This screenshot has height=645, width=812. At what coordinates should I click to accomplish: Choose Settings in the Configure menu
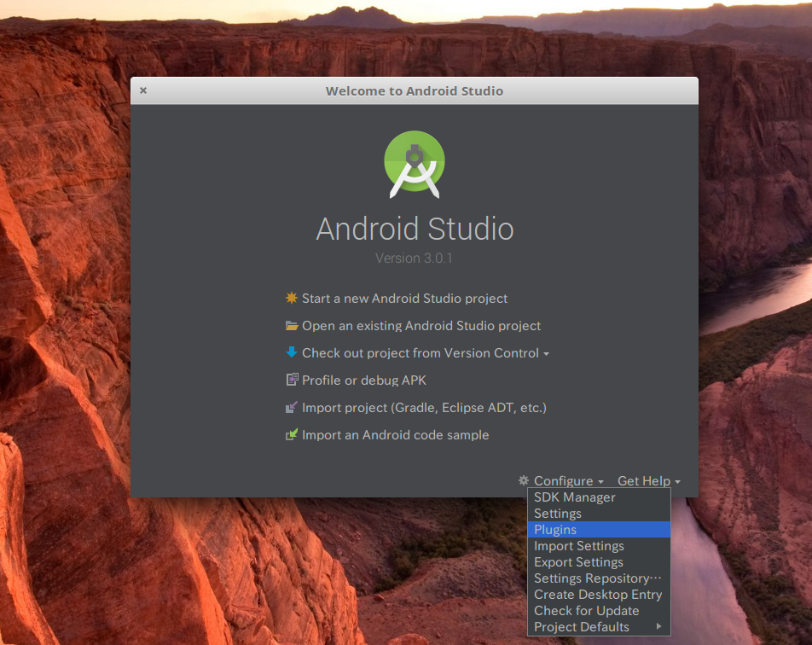point(599,513)
